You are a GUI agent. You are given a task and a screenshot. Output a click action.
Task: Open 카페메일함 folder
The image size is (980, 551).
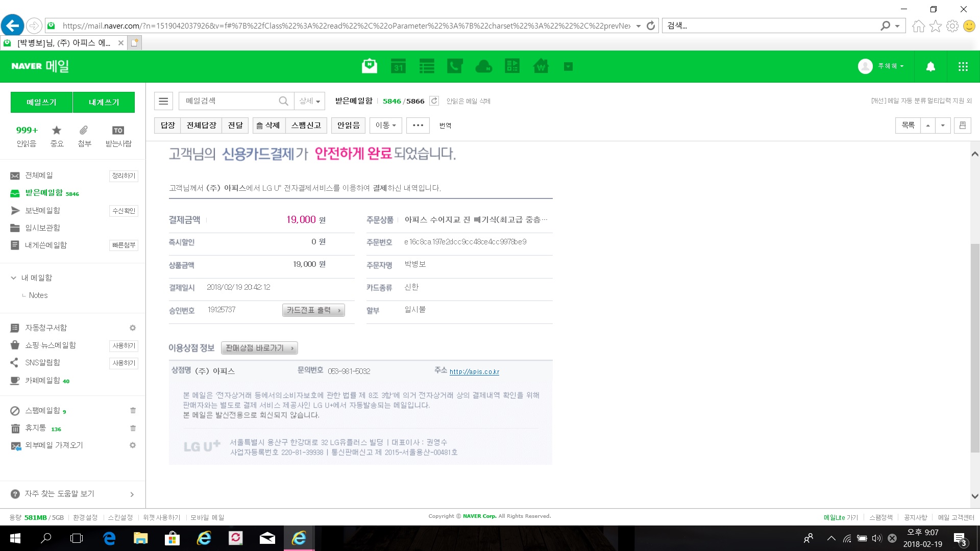coord(42,381)
